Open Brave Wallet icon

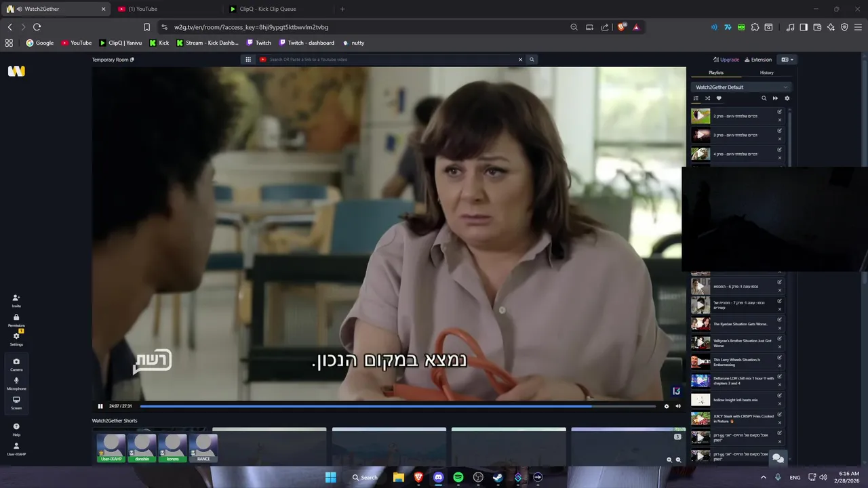tap(817, 27)
